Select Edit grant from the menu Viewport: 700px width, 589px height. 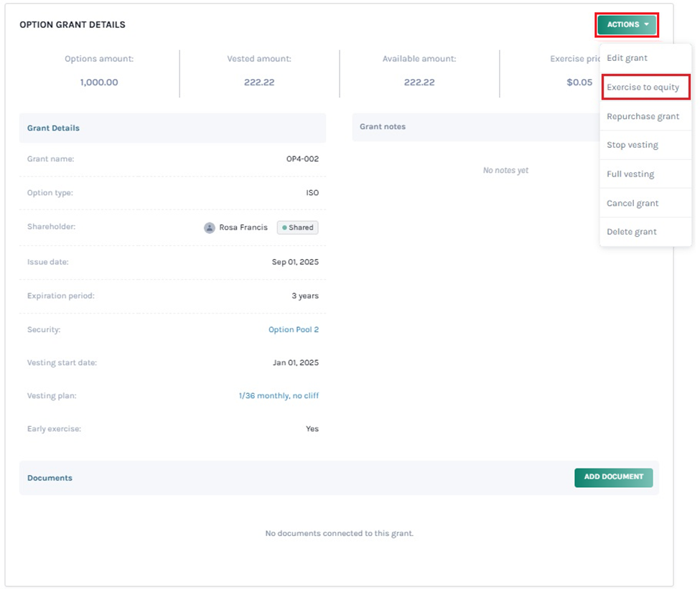627,58
